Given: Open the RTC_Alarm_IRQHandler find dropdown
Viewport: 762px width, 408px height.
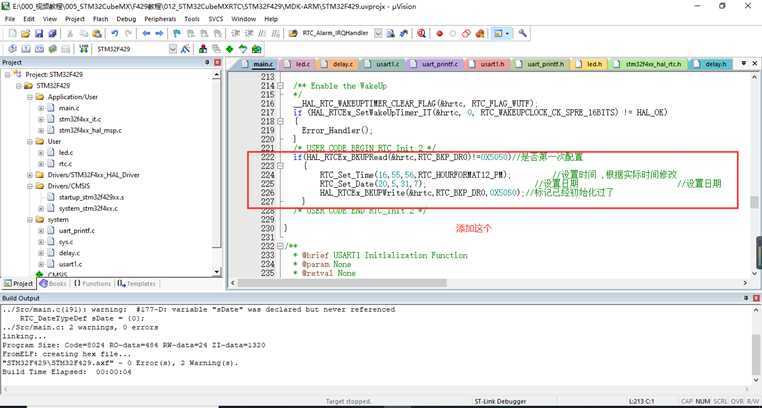Looking at the screenshot, I should 378,34.
